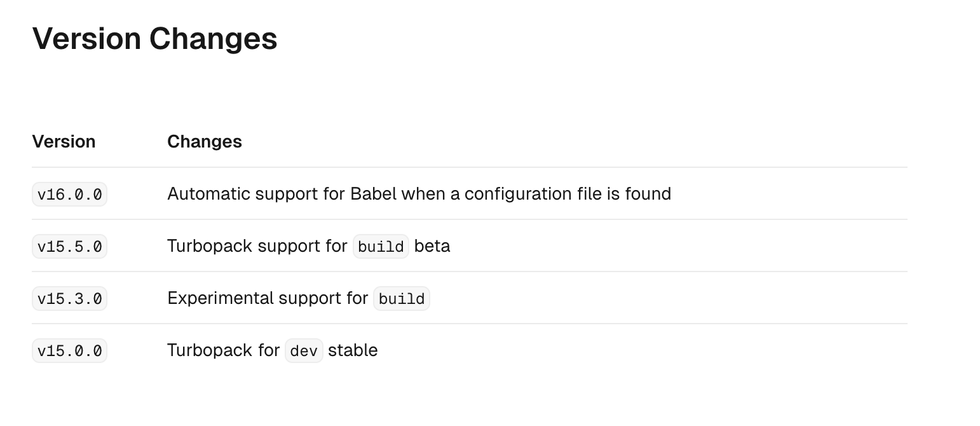980x426 pixels.
Task: Click the Experimental support for text
Action: pyautogui.click(x=268, y=298)
